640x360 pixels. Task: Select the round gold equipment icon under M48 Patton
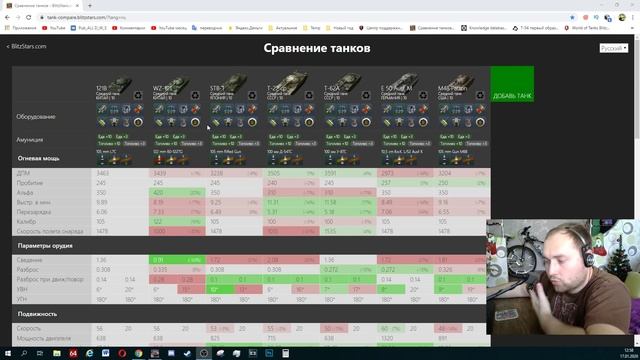[x=480, y=122]
